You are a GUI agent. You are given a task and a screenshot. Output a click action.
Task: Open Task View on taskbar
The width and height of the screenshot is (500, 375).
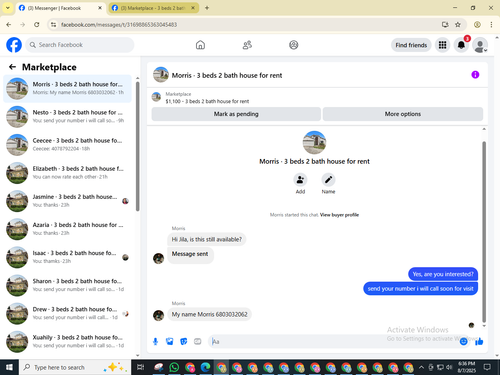pyautogui.click(x=141, y=367)
